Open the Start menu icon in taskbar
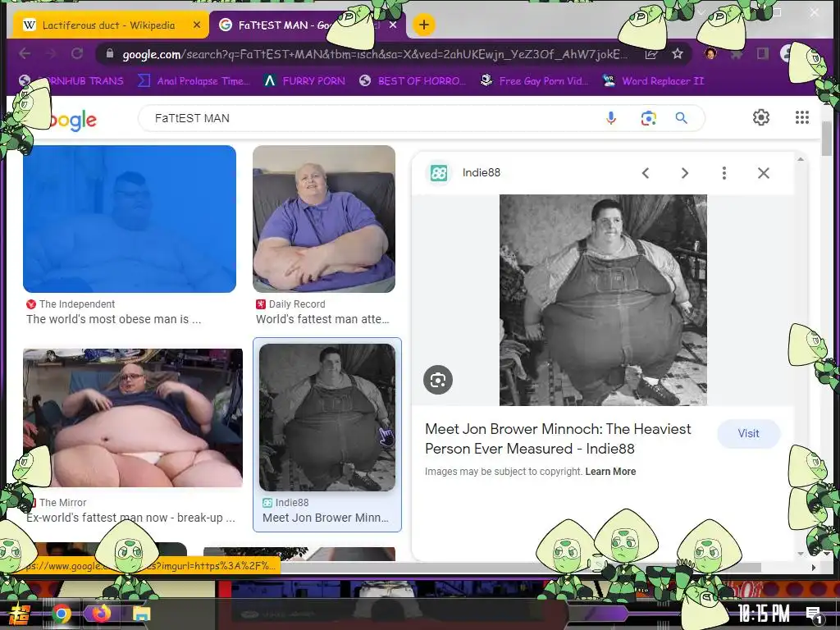The height and width of the screenshot is (630, 840). pos(21,614)
